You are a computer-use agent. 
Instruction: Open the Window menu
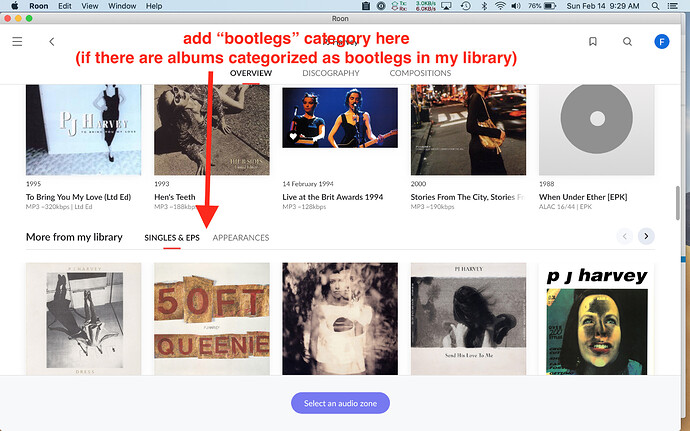pos(122,6)
